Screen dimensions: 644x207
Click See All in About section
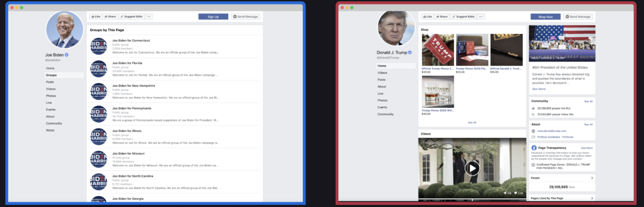tap(588, 124)
